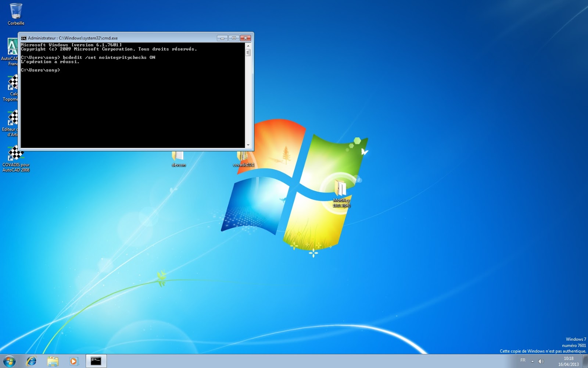Select the covadis10.1 folder on desktop
Screen dimensions: 588x368
tap(243, 159)
